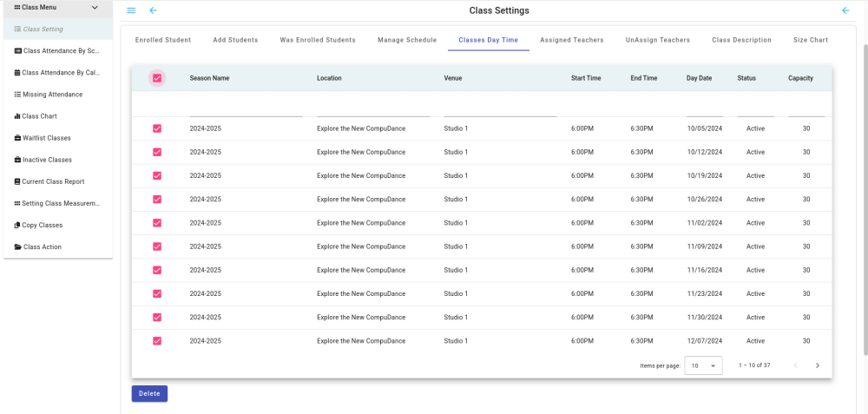Open the Class Description tab
Image resolution: width=868 pixels, height=414 pixels.
742,40
